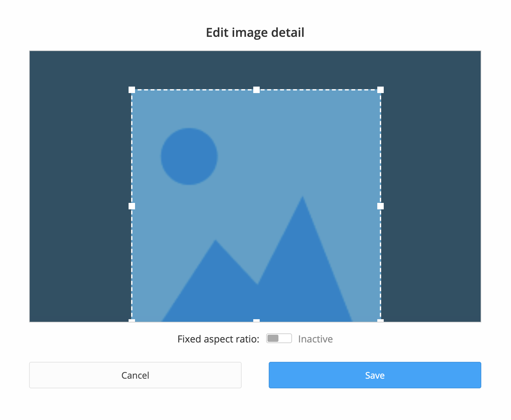Click the bottom-center crop handle
This screenshot has width=511, height=420.
pos(256,320)
